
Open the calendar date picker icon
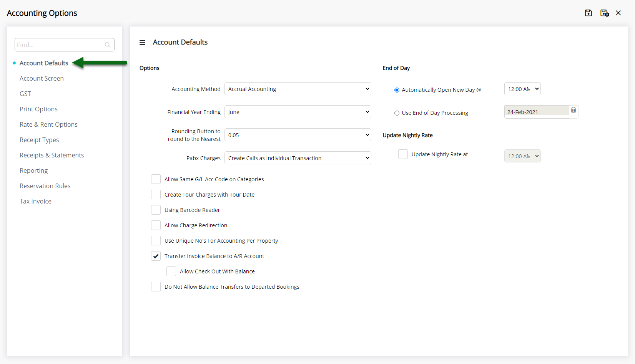tap(573, 111)
